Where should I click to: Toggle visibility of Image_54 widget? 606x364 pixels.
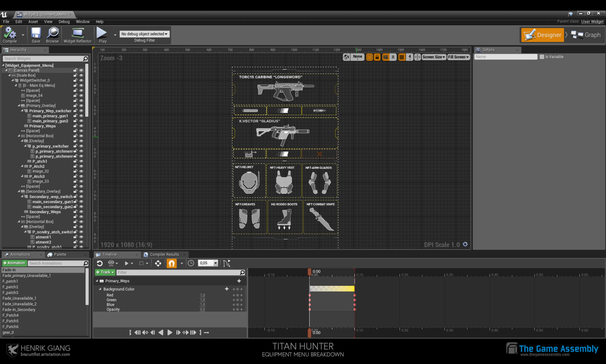[81, 96]
